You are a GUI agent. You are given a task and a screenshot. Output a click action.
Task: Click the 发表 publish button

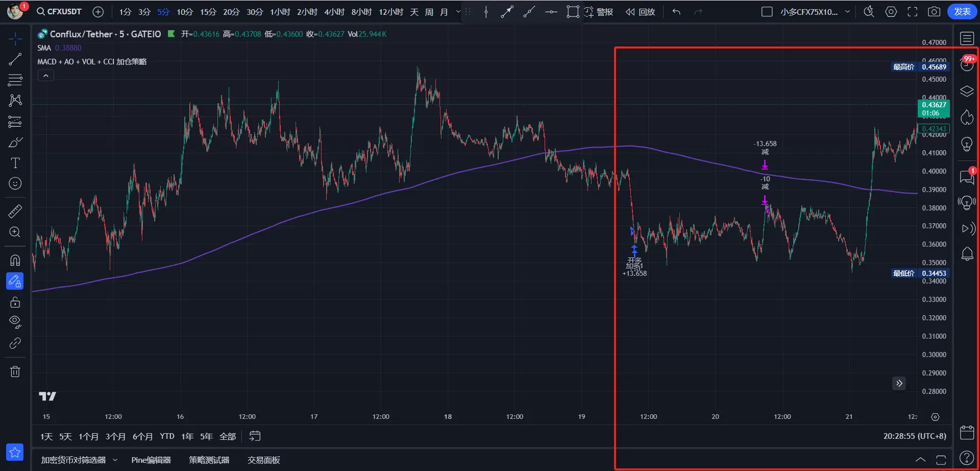962,12
